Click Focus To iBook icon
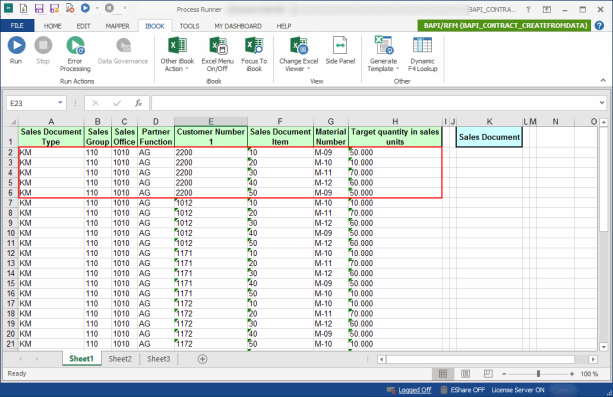 tap(254, 54)
